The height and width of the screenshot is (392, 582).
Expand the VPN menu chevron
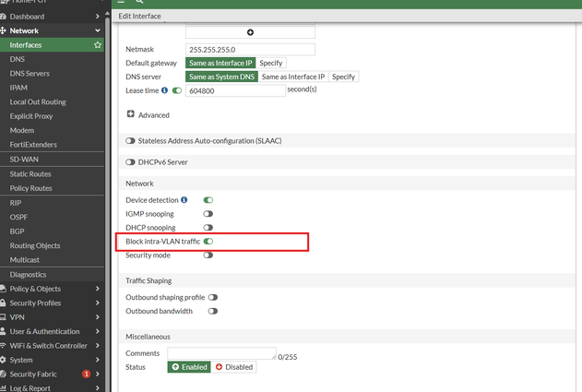pyautogui.click(x=97, y=317)
